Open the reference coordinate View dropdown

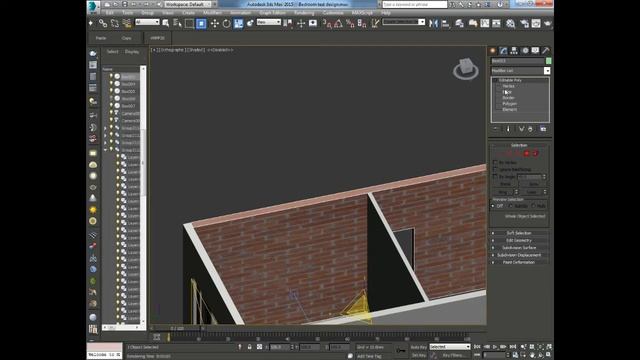click(x=269, y=22)
